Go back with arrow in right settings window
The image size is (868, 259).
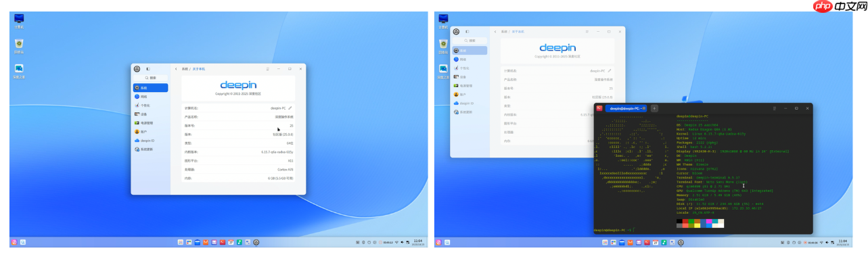point(495,32)
